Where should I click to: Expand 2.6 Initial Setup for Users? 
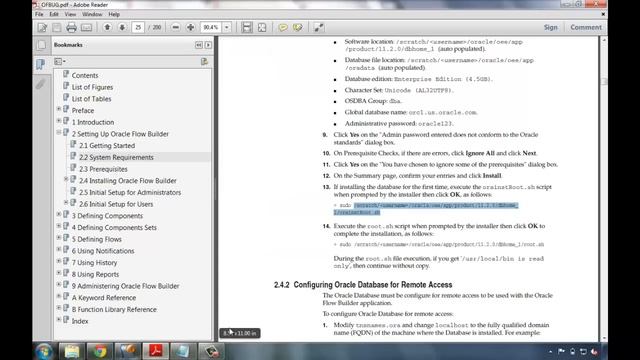66,202
